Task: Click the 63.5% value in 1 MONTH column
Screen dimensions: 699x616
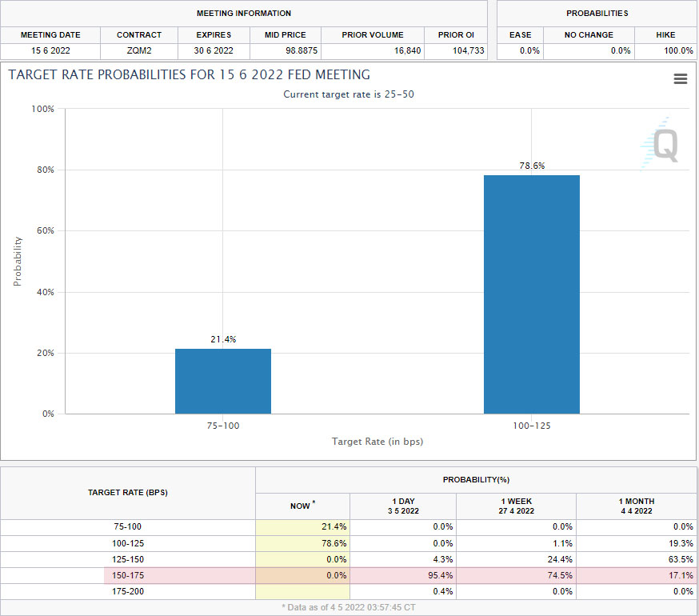Action: (681, 559)
